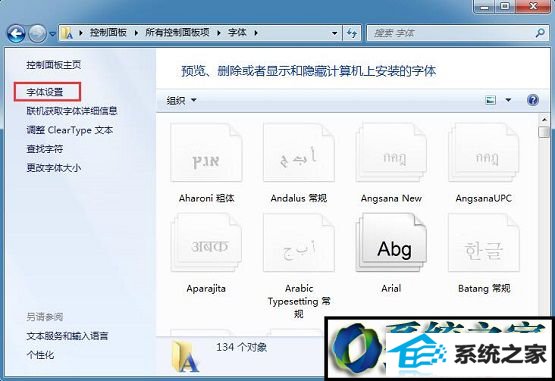Select the AngsanaUPC font family icon
This screenshot has height=381, width=555.
click(484, 153)
